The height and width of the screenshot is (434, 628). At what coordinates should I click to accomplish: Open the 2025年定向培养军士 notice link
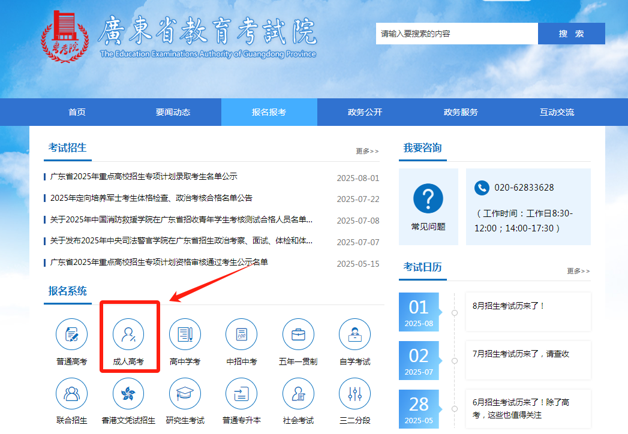coord(152,198)
